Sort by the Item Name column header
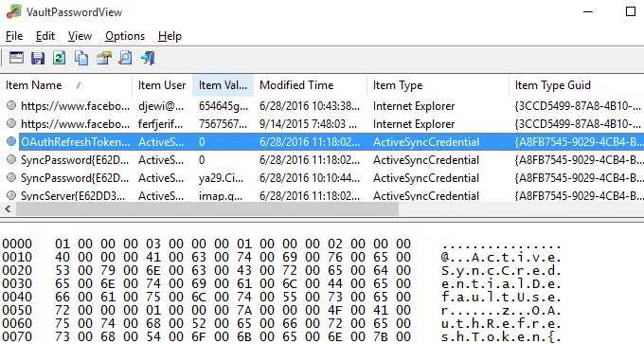644x344 pixels. pyautogui.click(x=66, y=85)
